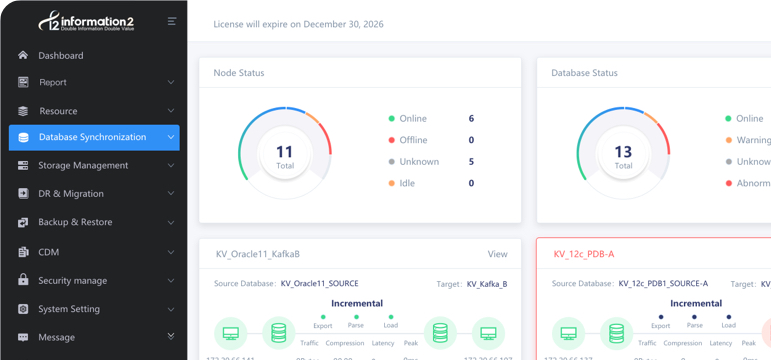This screenshot has height=360, width=771.
Task: Click the Backup & Restore icon
Action: coord(23,222)
